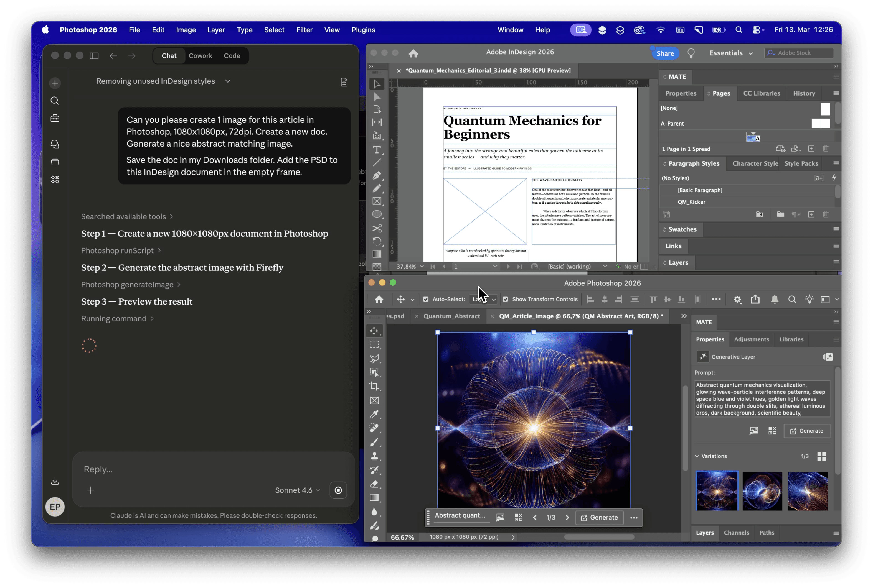This screenshot has height=588, width=873.
Task: Select the Clone Stamp tool in Photoshop
Action: (374, 456)
